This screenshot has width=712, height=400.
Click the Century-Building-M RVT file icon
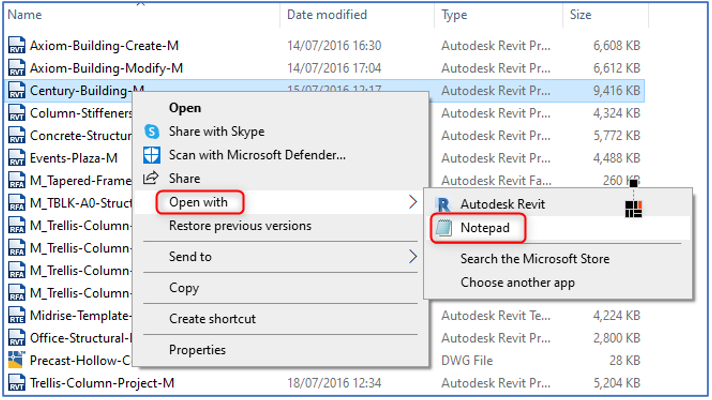(17, 90)
